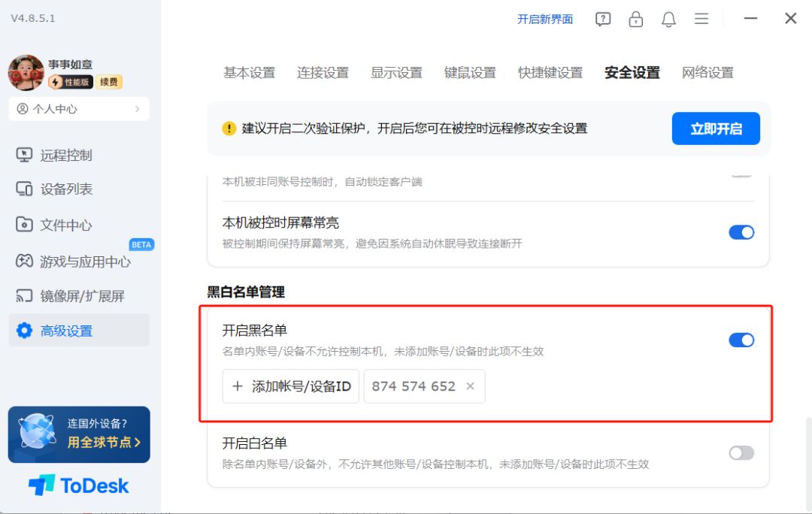Click the 续费 renew badge
The image size is (812, 514).
coord(109,82)
